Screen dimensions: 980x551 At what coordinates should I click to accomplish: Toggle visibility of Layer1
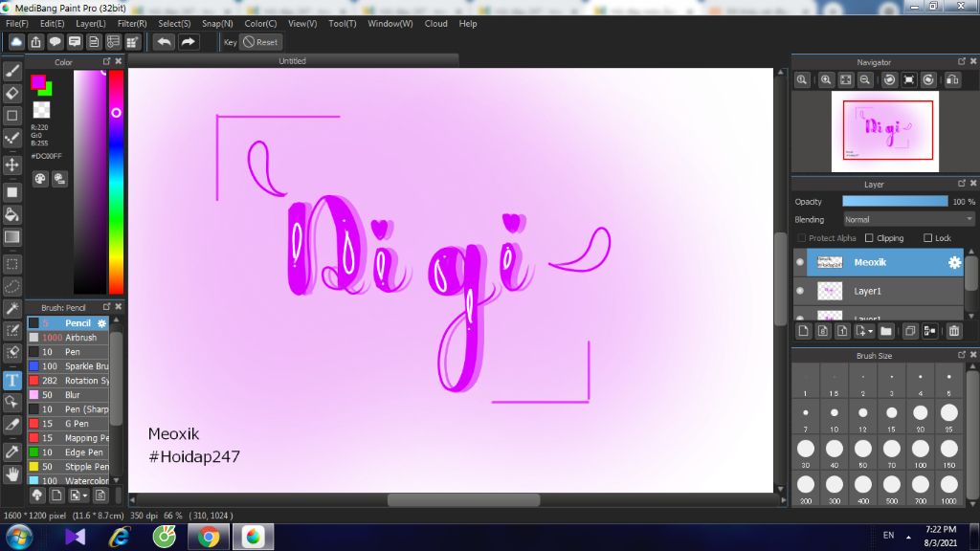(800, 289)
